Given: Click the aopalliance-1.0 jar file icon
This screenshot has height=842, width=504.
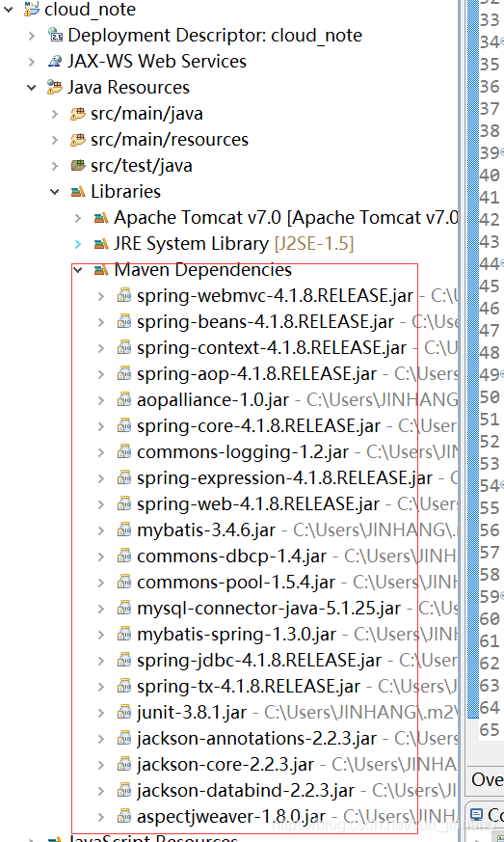Looking at the screenshot, I should (124, 400).
